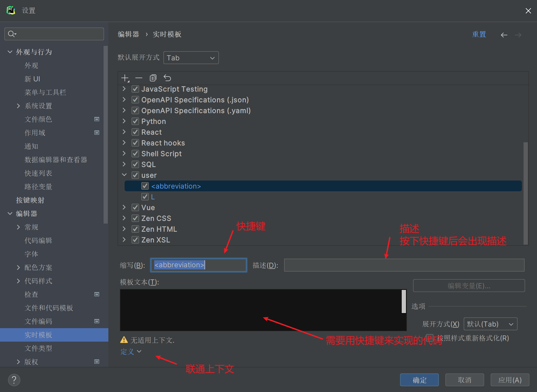This screenshot has width=537, height=392.
Task: Click the 取消 button
Action: (465, 380)
